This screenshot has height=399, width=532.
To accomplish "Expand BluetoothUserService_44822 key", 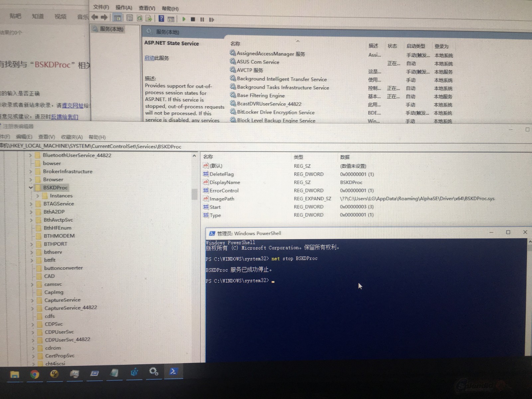I will pyautogui.click(x=30, y=155).
